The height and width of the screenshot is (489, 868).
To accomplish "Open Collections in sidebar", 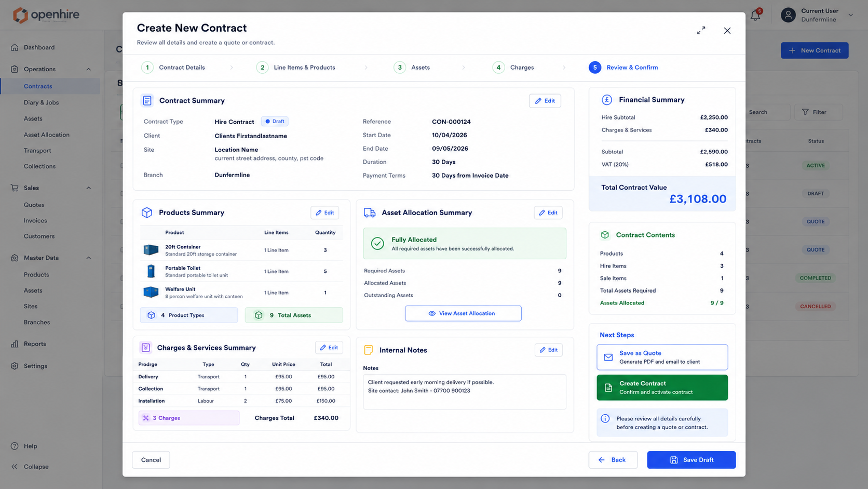I will click(x=39, y=166).
